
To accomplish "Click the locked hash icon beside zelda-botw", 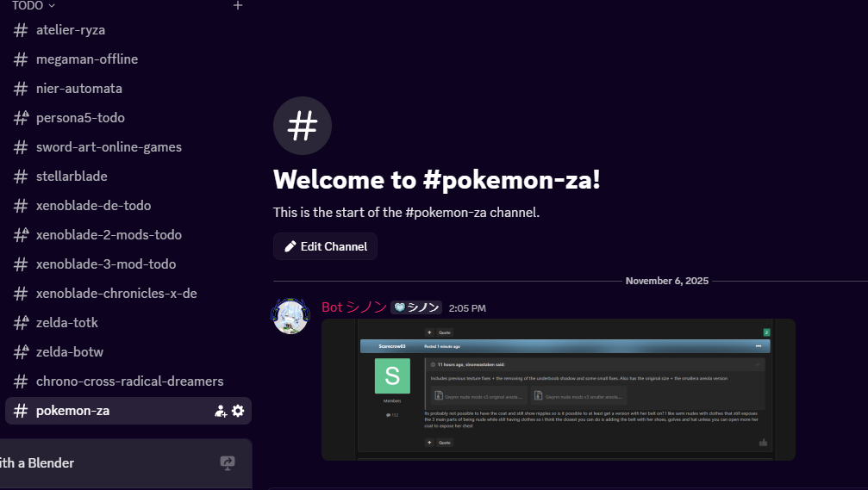I will (21, 351).
